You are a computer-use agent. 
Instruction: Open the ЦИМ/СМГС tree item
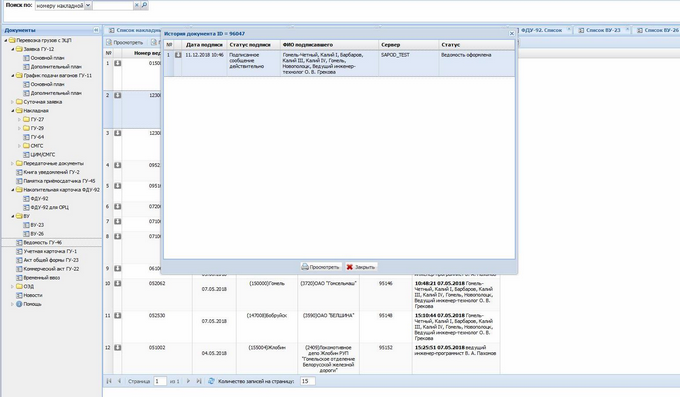point(42,154)
